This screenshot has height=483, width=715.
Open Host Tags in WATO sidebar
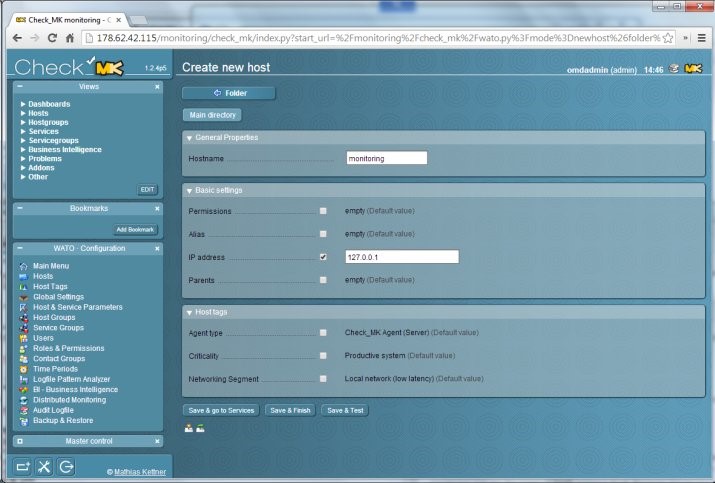(x=52, y=286)
